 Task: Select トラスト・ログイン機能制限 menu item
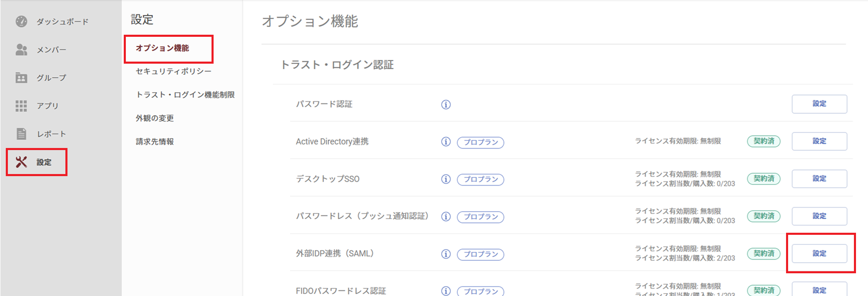tap(185, 95)
